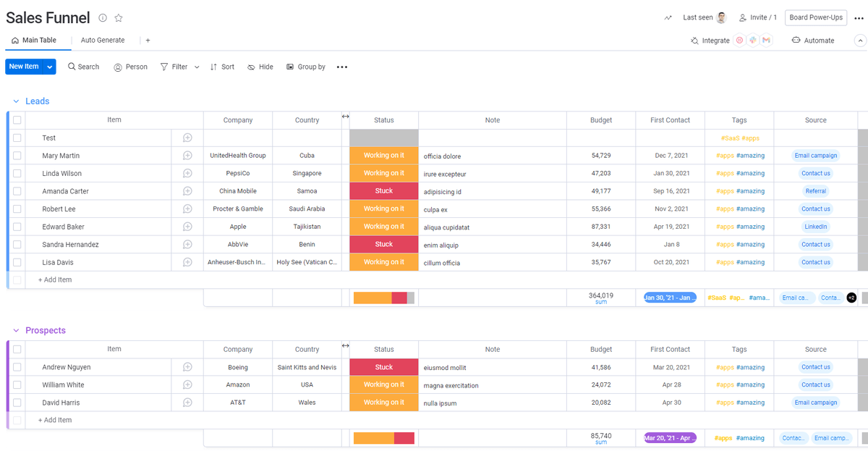Filter the board by Person
The width and height of the screenshot is (868, 454).
point(130,67)
